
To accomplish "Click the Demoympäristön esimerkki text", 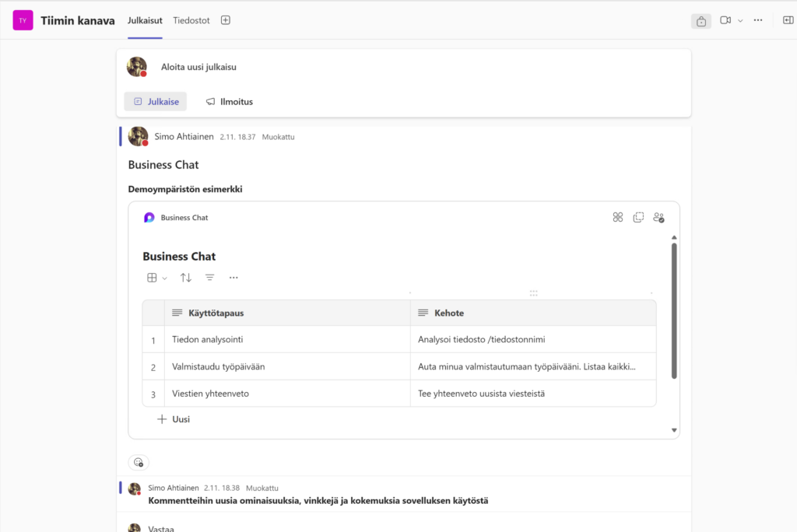I will click(185, 189).
